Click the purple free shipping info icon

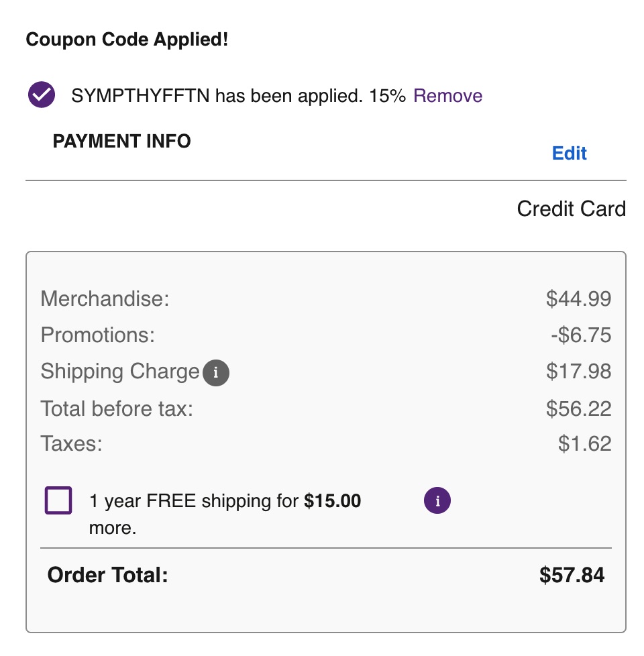click(x=437, y=500)
